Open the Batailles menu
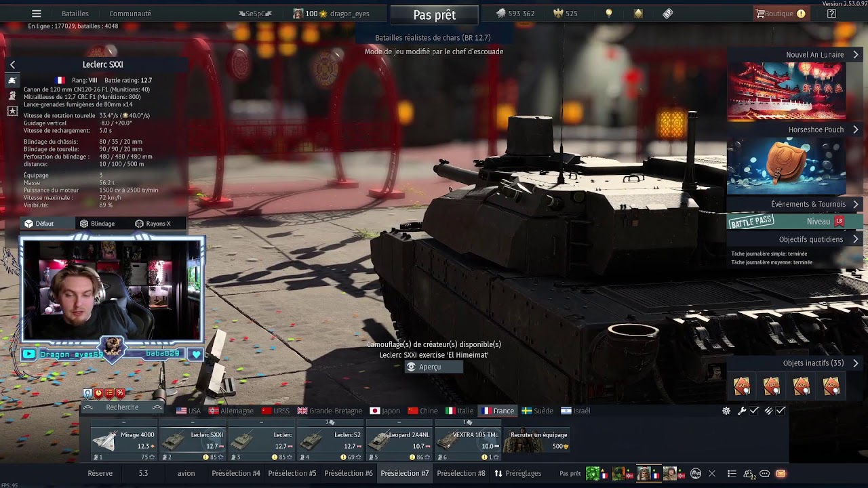The image size is (868, 488). 75,14
